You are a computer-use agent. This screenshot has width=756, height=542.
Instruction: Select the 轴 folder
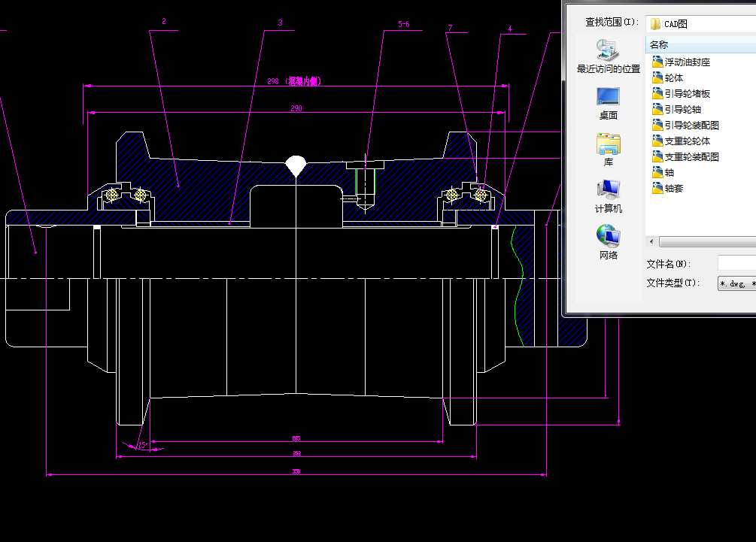pyautogui.click(x=663, y=172)
